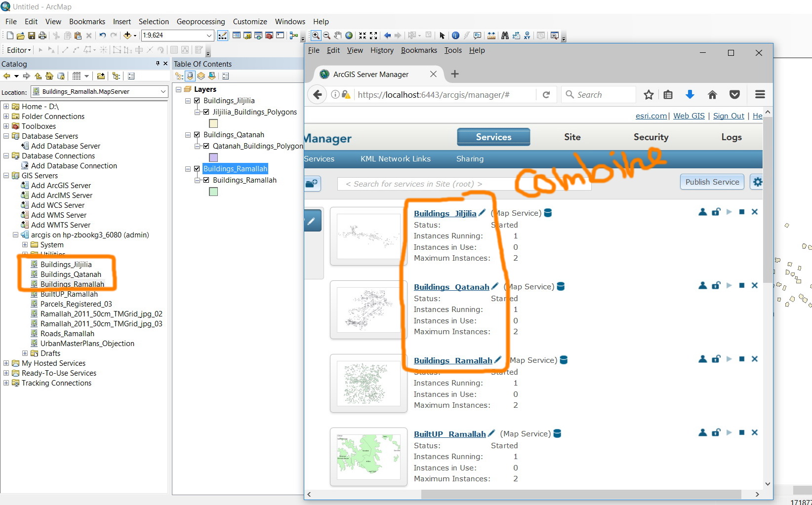Open the map scale dropdown

tap(209, 36)
